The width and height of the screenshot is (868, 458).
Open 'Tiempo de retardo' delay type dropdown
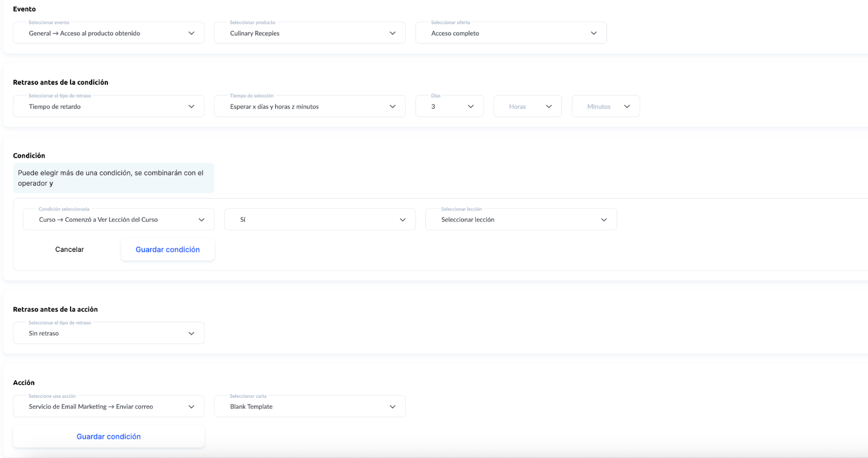click(x=108, y=106)
